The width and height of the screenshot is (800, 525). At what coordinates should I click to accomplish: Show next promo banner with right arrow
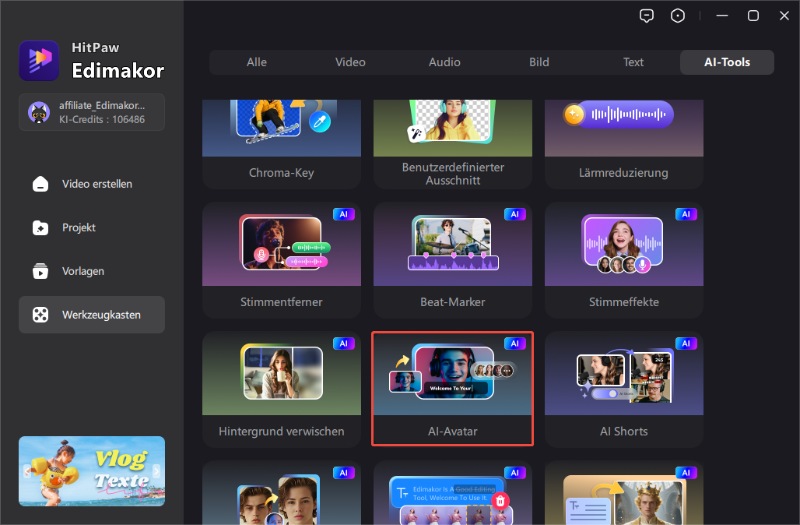(x=156, y=471)
